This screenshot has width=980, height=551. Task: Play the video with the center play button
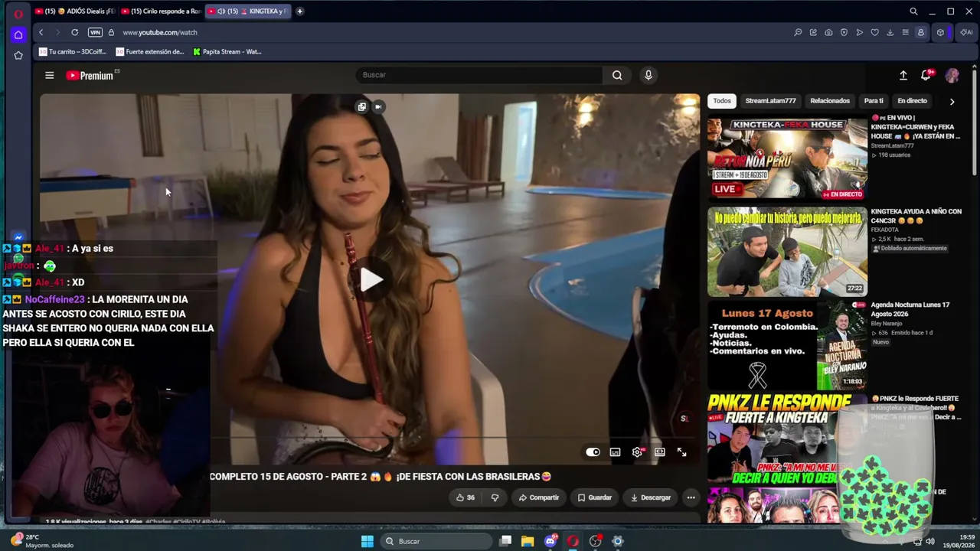(371, 279)
